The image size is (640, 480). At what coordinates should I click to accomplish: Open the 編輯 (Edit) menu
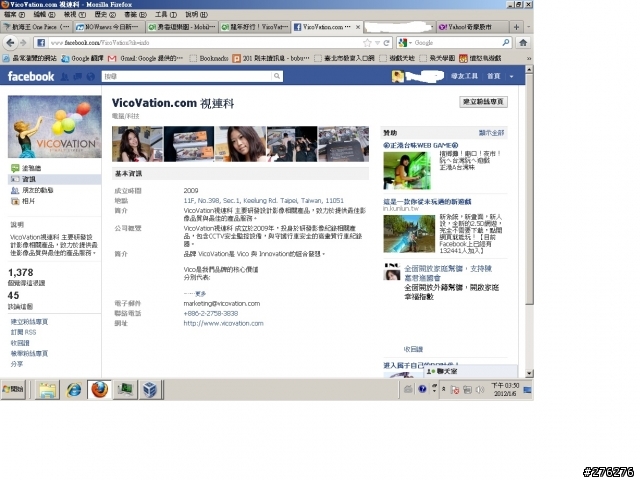(44, 15)
